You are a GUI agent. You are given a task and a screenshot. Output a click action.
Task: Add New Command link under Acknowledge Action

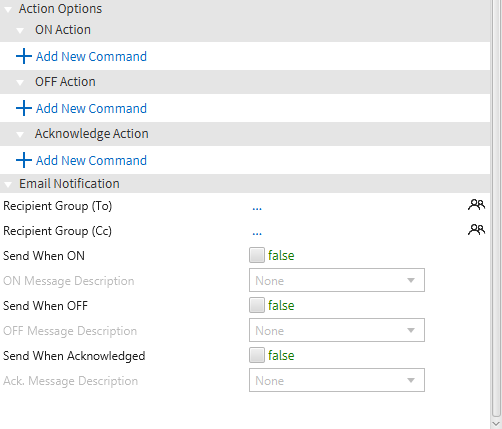point(91,160)
